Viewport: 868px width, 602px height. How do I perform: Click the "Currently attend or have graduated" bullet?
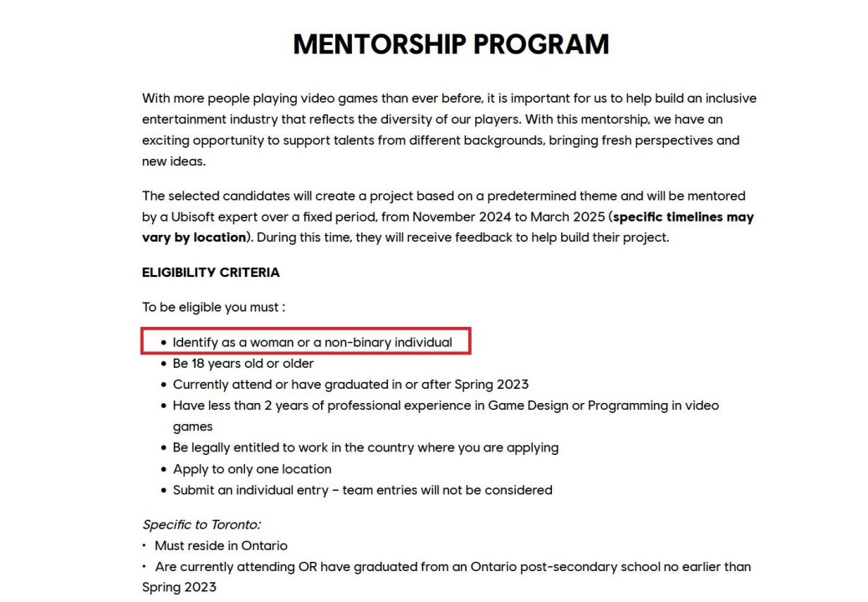pos(350,385)
